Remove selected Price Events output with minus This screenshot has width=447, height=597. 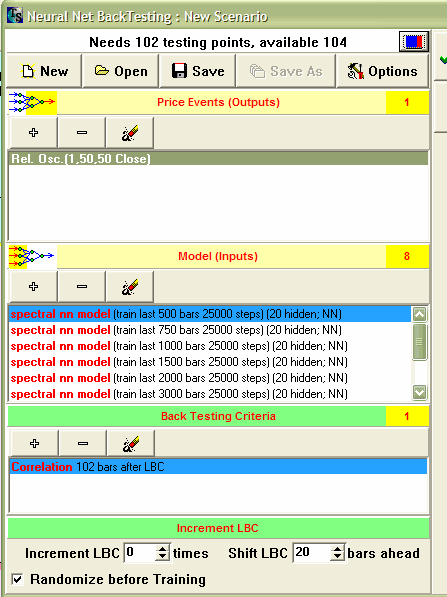click(82, 132)
